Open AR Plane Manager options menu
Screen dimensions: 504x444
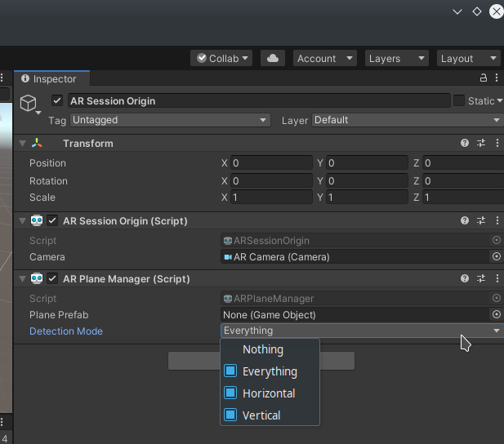click(497, 278)
